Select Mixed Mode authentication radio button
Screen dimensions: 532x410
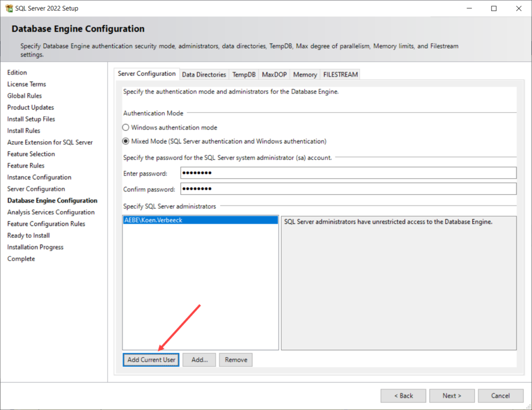(x=126, y=141)
